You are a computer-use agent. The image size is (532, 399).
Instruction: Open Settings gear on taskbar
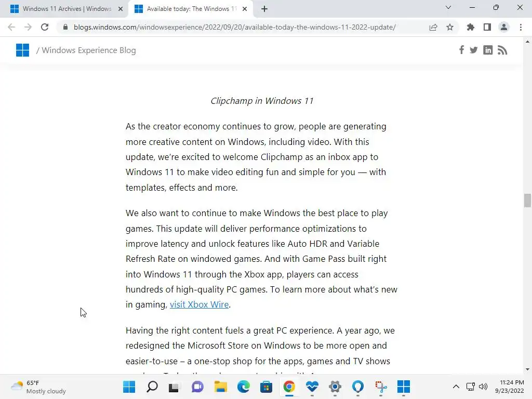335,387
